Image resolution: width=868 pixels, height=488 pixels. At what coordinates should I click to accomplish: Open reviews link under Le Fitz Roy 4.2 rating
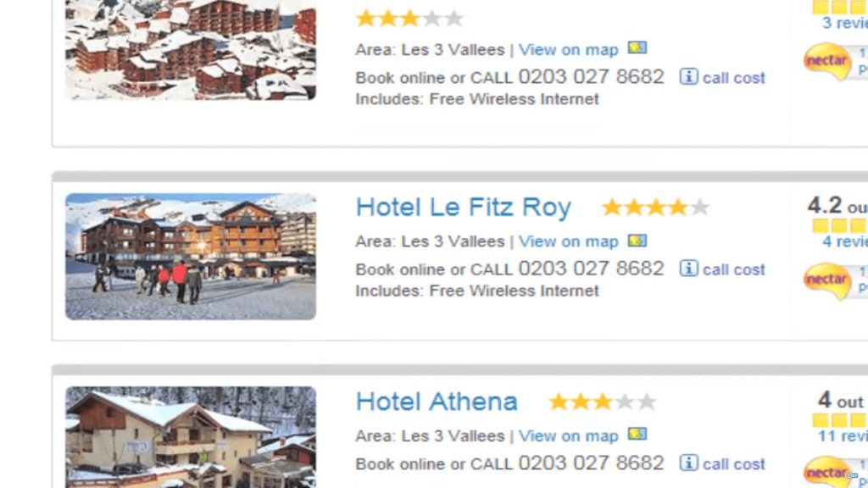[x=844, y=241]
